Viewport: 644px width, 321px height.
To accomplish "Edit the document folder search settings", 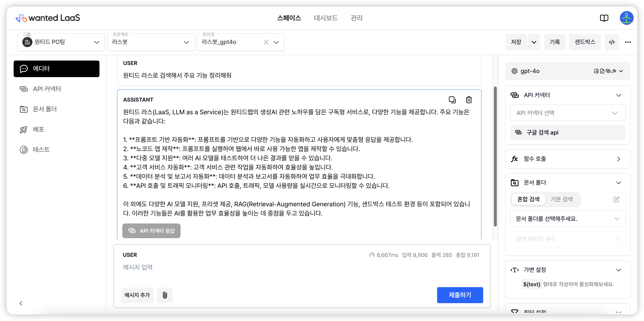I will click(616, 199).
